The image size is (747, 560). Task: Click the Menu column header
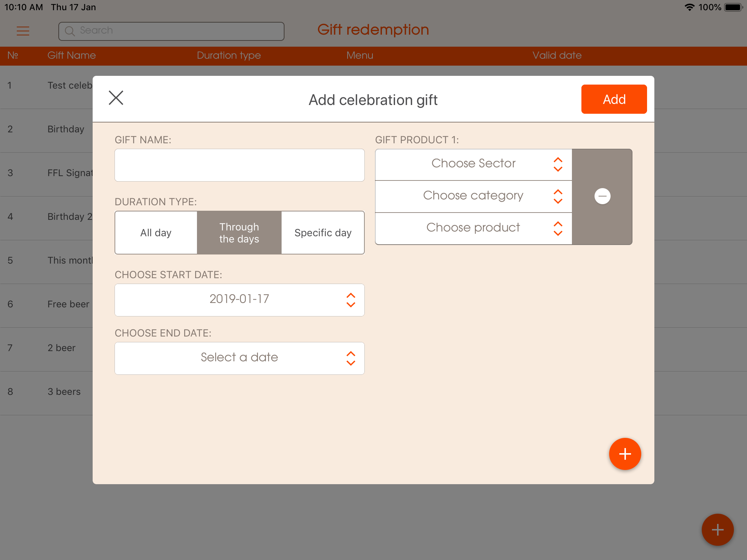[x=360, y=55]
